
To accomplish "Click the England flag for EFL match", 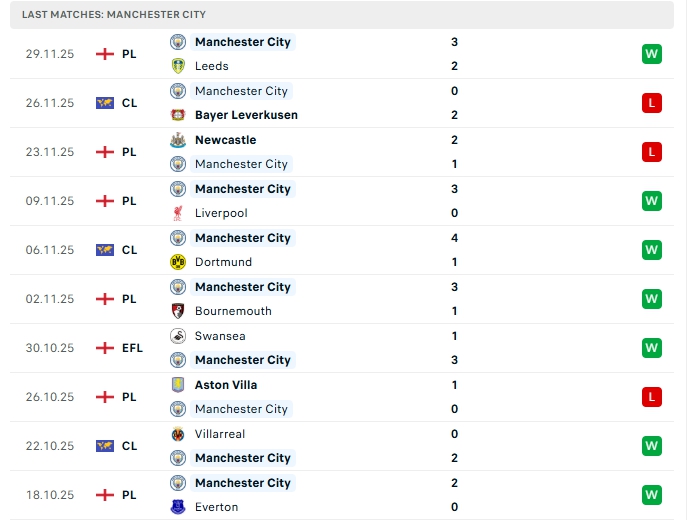I will (105, 348).
